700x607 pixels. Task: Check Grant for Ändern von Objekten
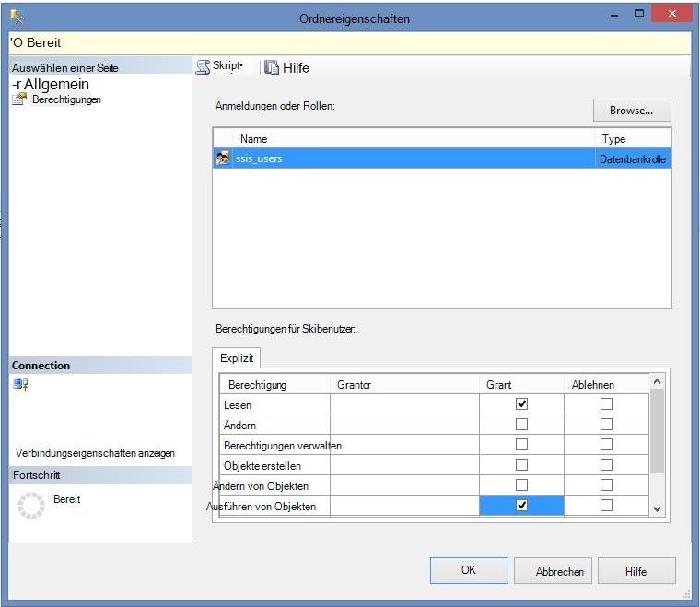521,485
